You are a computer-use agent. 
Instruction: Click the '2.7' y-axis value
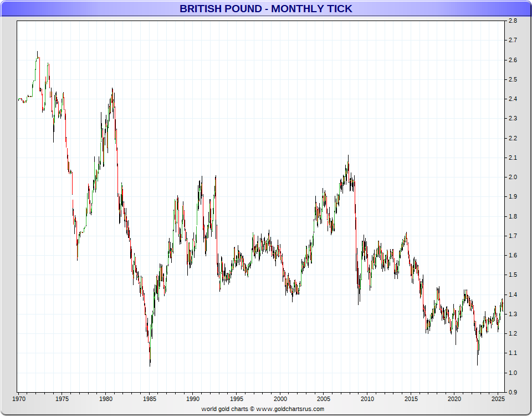[513, 40]
